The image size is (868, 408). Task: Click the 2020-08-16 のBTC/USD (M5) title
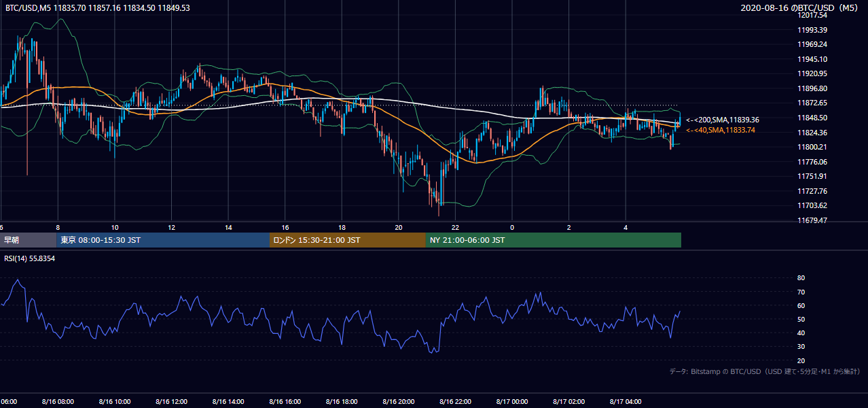799,8
